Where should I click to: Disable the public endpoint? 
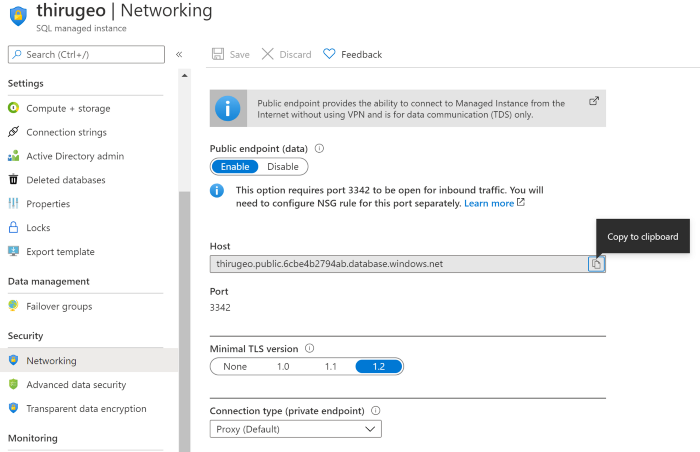pos(283,167)
